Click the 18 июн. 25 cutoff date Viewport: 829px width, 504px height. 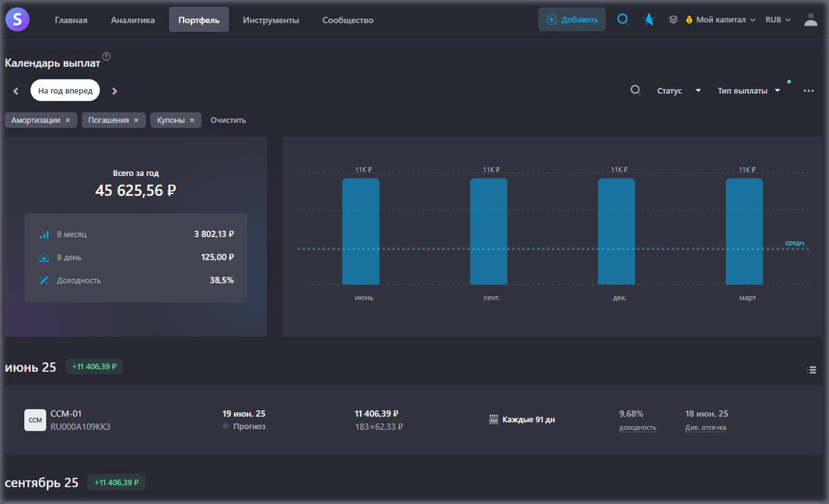click(707, 414)
